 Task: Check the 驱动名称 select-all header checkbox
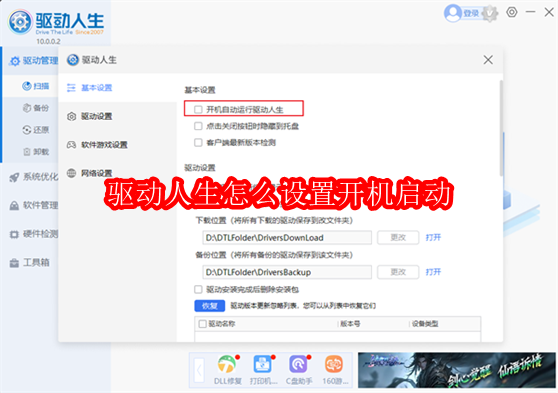202,324
